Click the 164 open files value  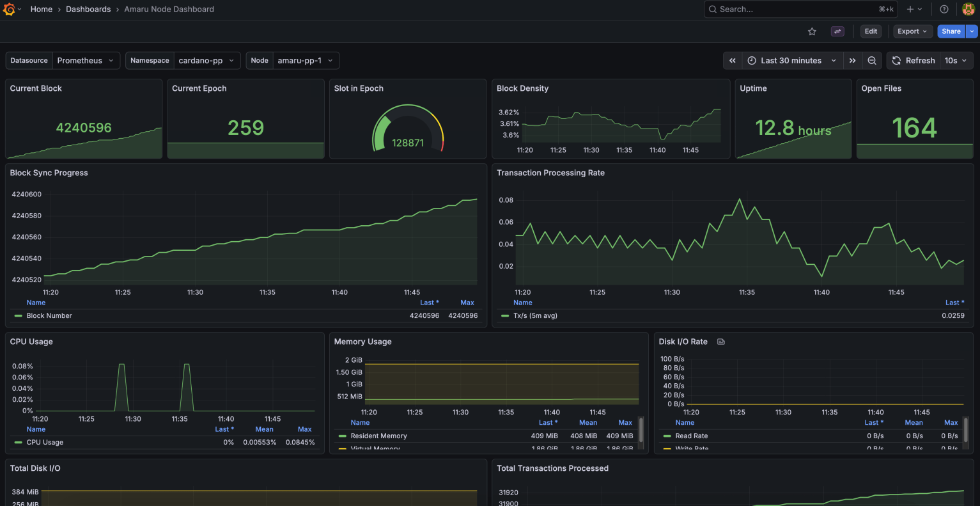click(x=914, y=128)
